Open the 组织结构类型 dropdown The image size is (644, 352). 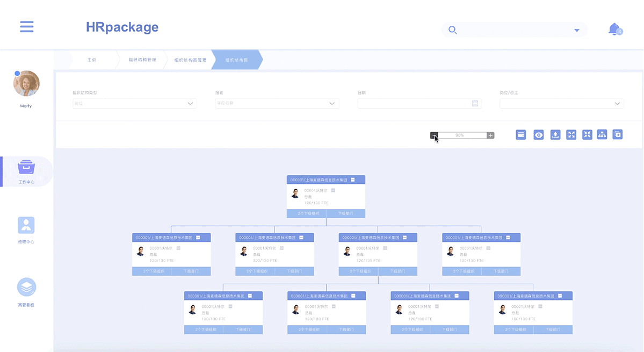pyautogui.click(x=135, y=104)
